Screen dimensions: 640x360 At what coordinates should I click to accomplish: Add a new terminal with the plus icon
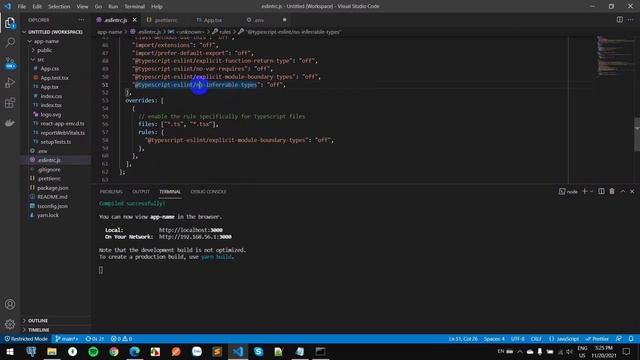[x=584, y=191]
